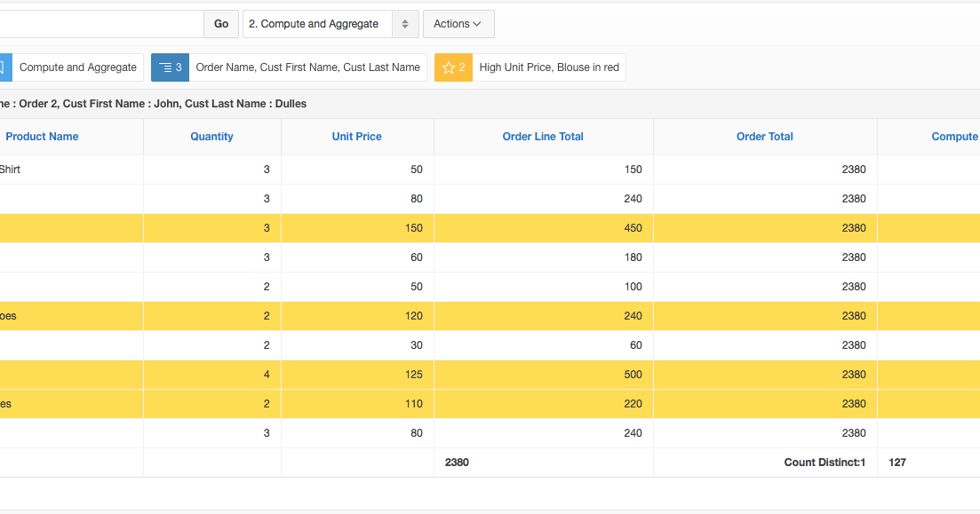Open the Unit Price column heading menu

[x=356, y=136]
